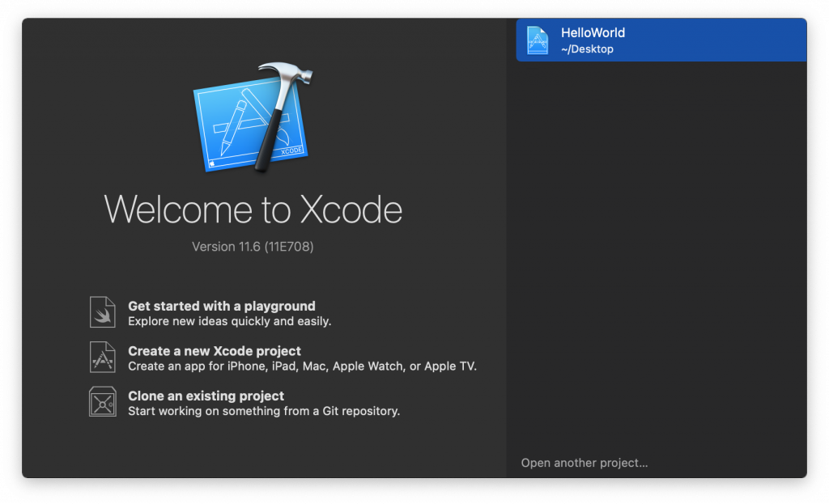
Task: Click the Xcode hammer logo
Action: [x=253, y=118]
